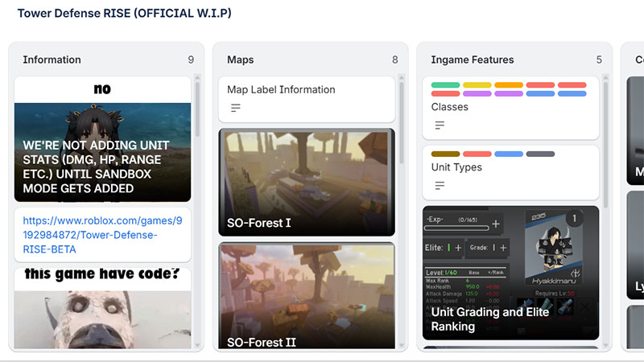Open the SO-Forest II map card
This screenshot has height=362, width=644.
(307, 295)
